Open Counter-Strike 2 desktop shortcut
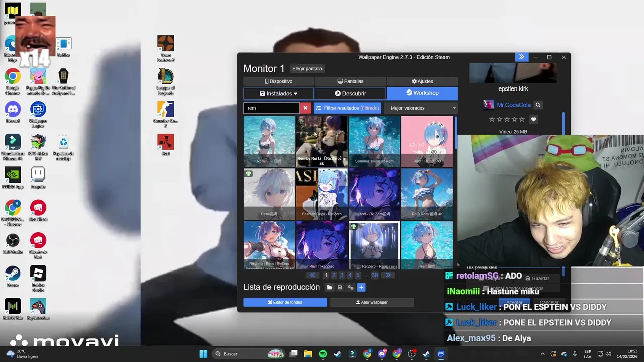The width and height of the screenshot is (644, 362). tap(165, 114)
